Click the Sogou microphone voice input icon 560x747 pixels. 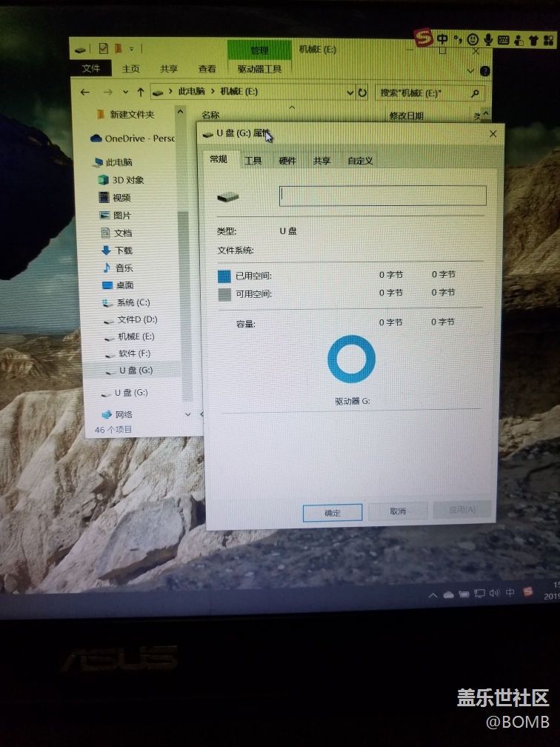[x=488, y=39]
